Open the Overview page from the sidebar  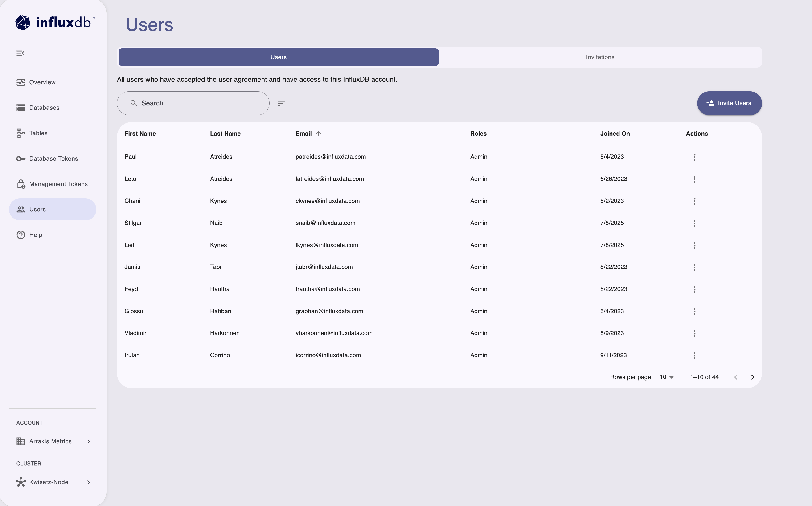[42, 82]
